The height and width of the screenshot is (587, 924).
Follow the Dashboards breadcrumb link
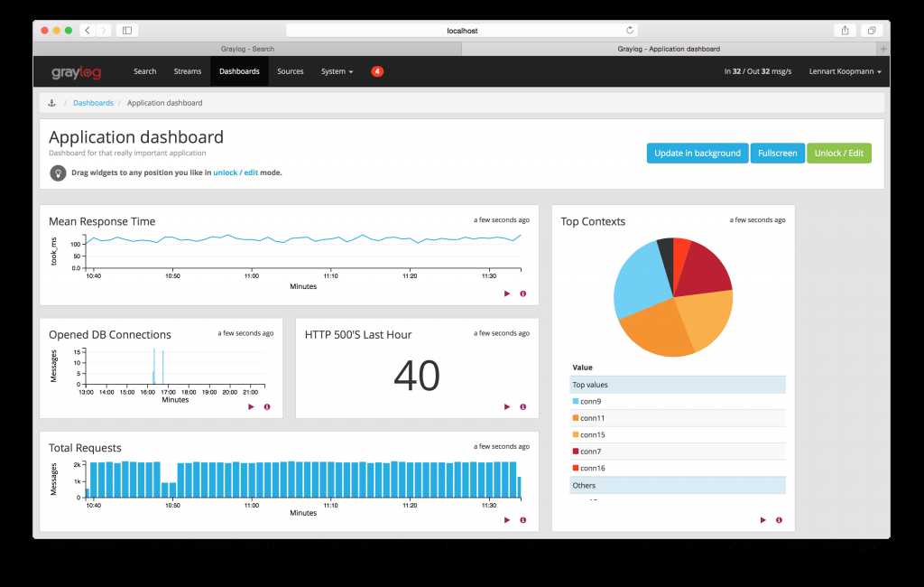(93, 102)
